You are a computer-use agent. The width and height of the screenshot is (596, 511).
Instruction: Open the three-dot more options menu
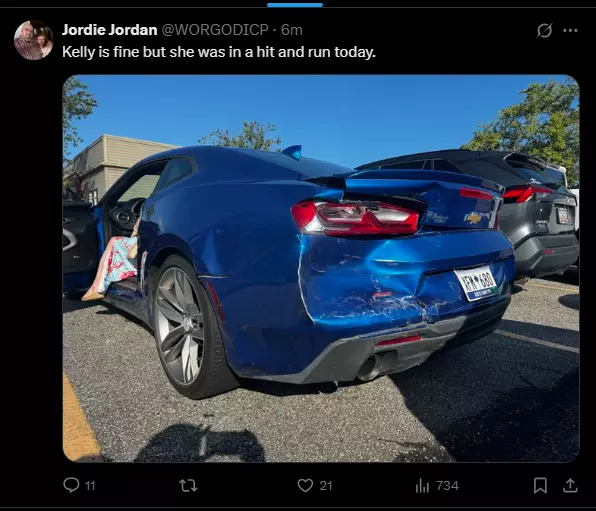click(570, 30)
